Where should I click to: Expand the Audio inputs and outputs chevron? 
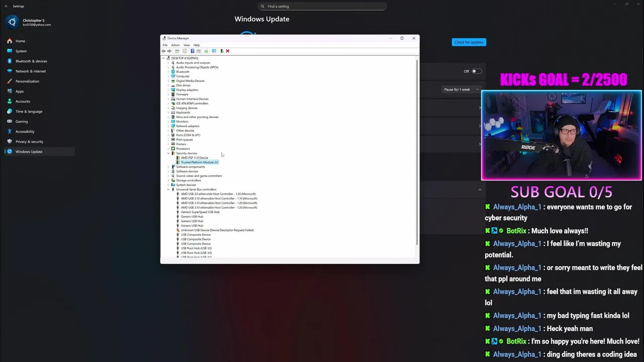168,63
